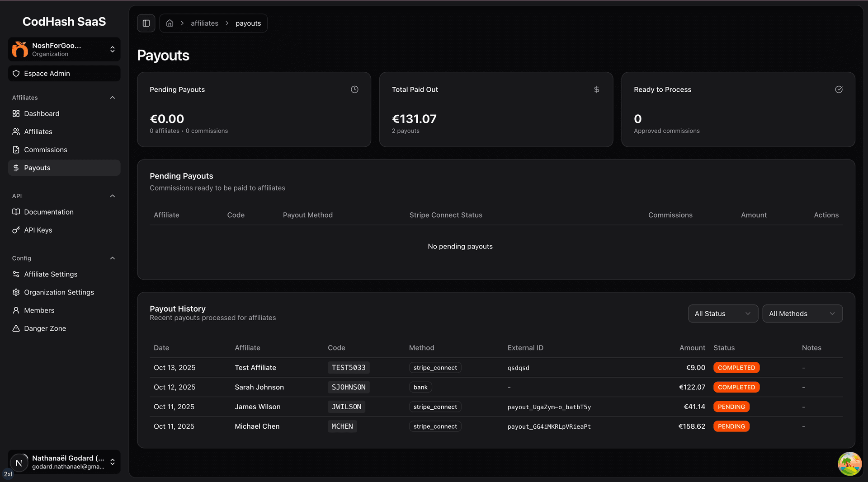Click the NoshForGood orange logo swatch
The width and height of the screenshot is (868, 482).
[x=19, y=49]
